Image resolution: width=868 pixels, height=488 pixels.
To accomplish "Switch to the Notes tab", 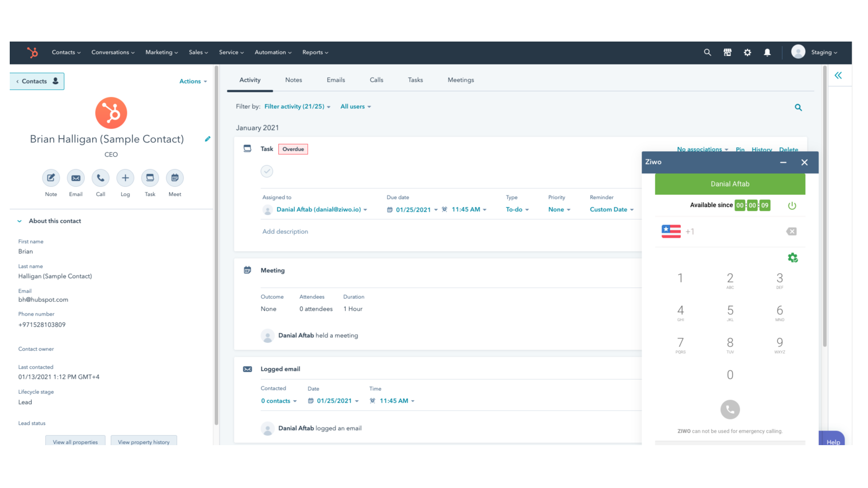I will (x=293, y=80).
